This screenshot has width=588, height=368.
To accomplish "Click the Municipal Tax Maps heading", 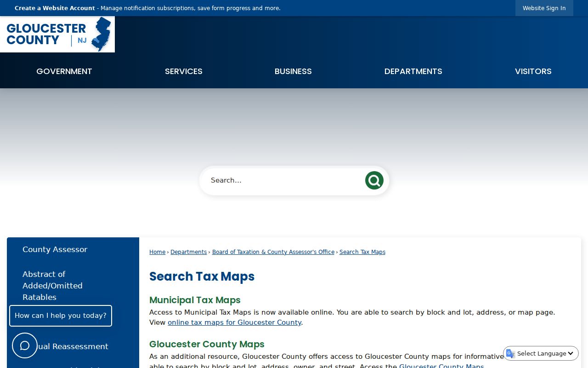I will [195, 300].
